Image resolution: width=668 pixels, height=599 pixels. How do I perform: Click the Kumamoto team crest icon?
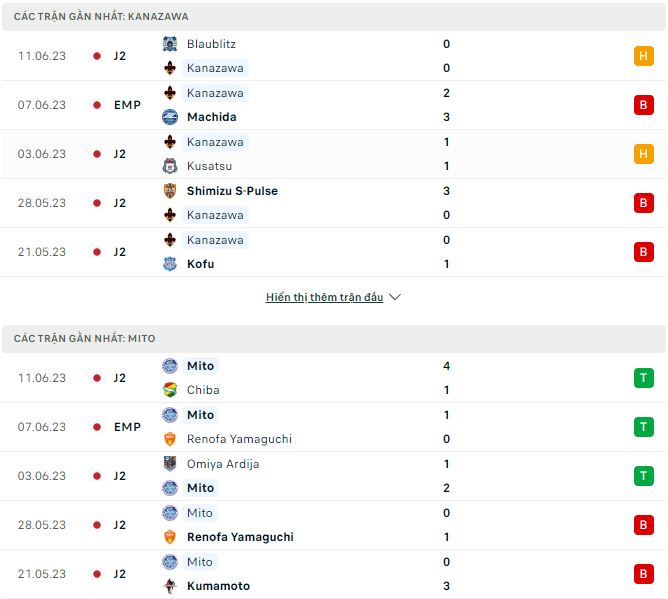click(x=170, y=586)
